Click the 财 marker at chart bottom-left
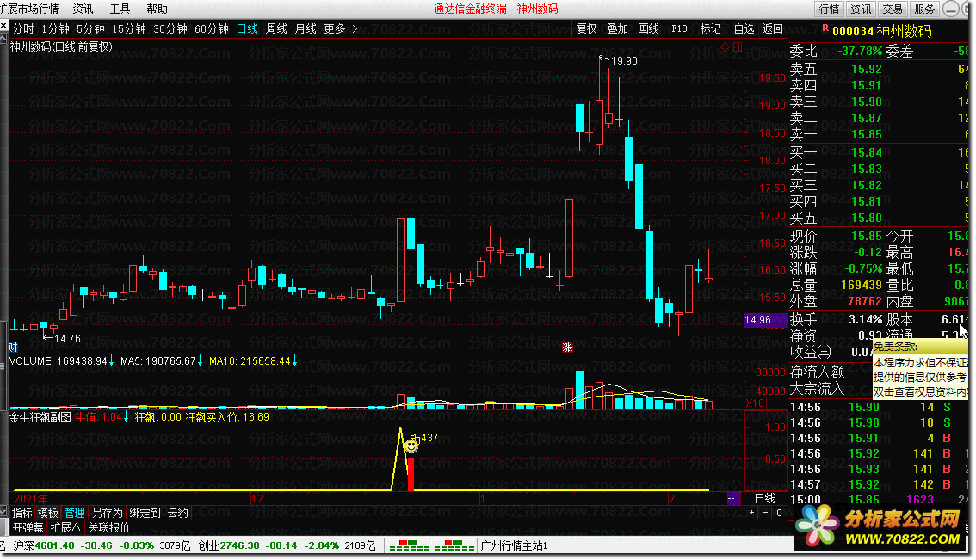Screen dimensions: 976x560 (x=14, y=348)
